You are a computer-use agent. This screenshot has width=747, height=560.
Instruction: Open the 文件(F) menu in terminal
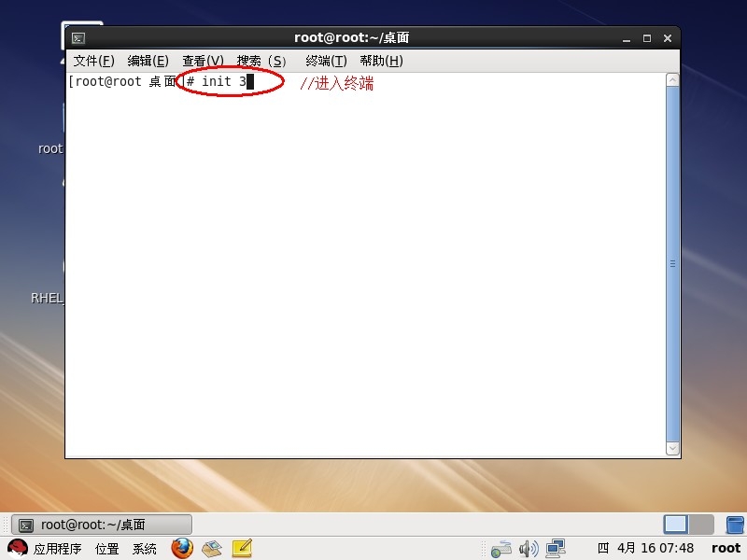point(94,61)
